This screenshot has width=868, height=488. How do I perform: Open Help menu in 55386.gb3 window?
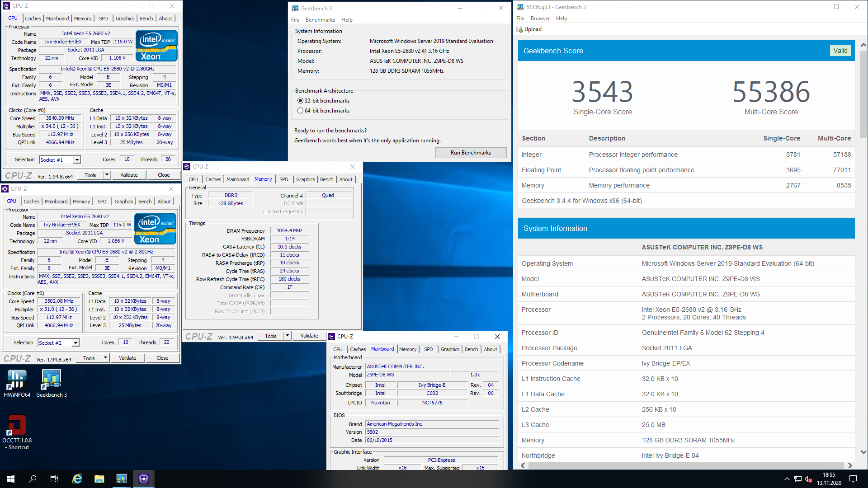561,19
